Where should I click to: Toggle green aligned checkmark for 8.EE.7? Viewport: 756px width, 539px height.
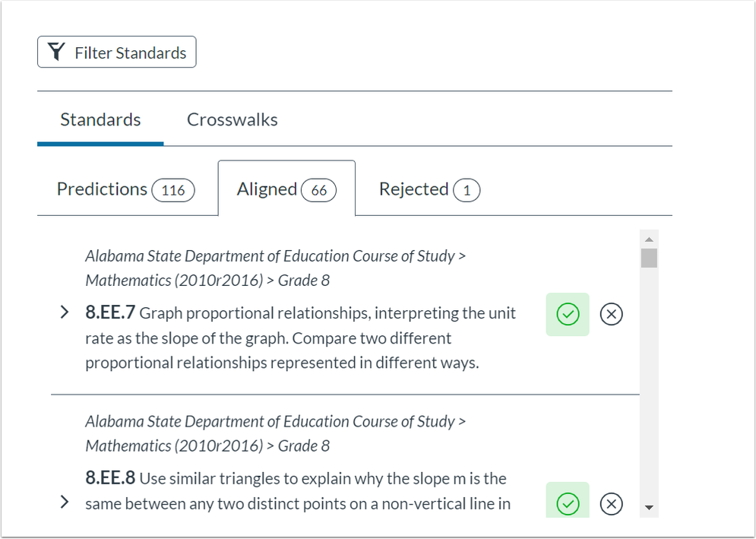click(568, 314)
